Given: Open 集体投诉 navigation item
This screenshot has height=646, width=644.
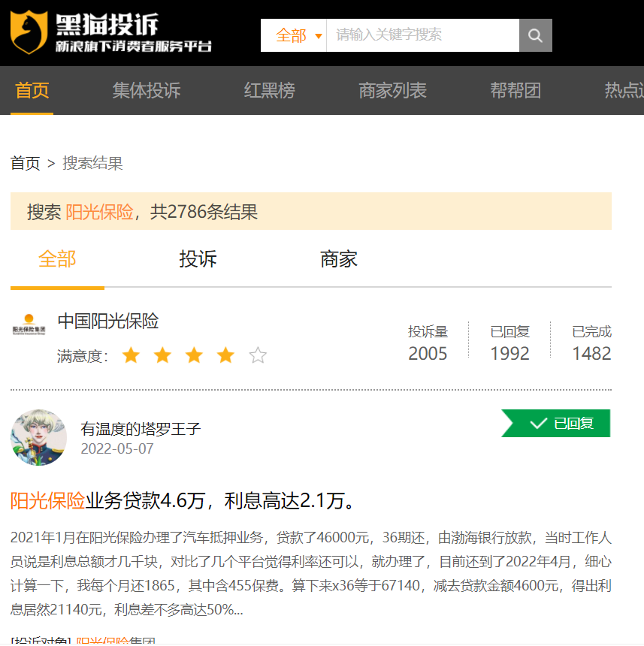Looking at the screenshot, I should coord(147,91).
